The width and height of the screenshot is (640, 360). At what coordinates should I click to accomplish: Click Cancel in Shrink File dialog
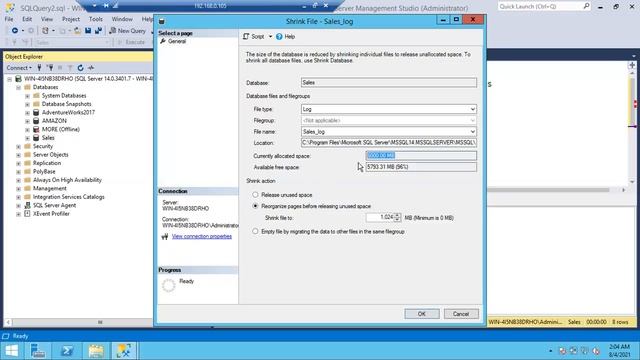(x=461, y=313)
